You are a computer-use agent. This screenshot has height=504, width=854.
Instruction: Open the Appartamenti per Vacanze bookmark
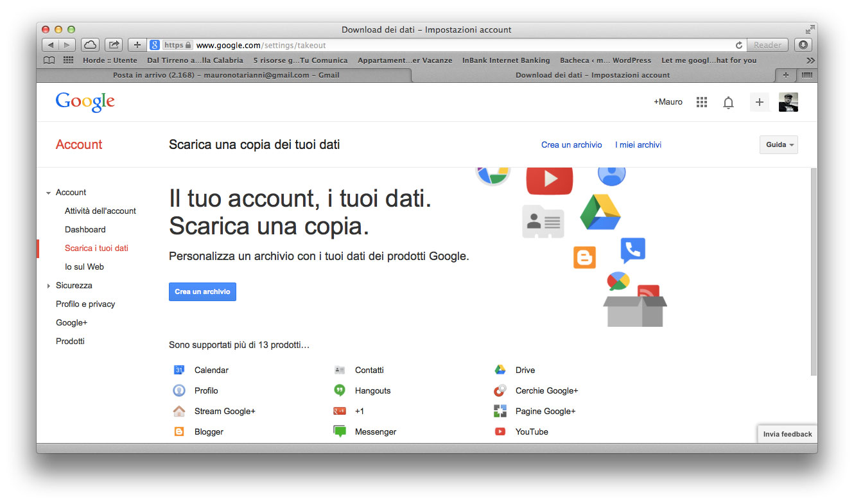click(x=405, y=60)
